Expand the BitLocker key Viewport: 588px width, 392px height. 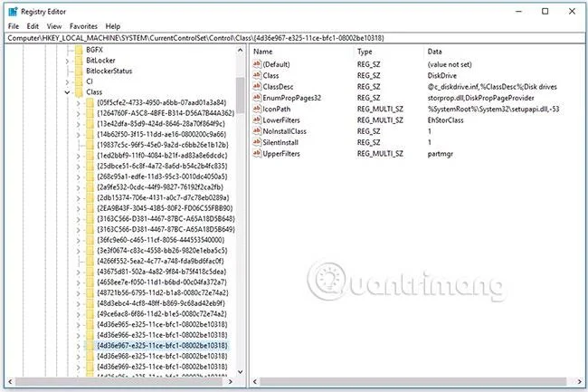click(x=67, y=61)
